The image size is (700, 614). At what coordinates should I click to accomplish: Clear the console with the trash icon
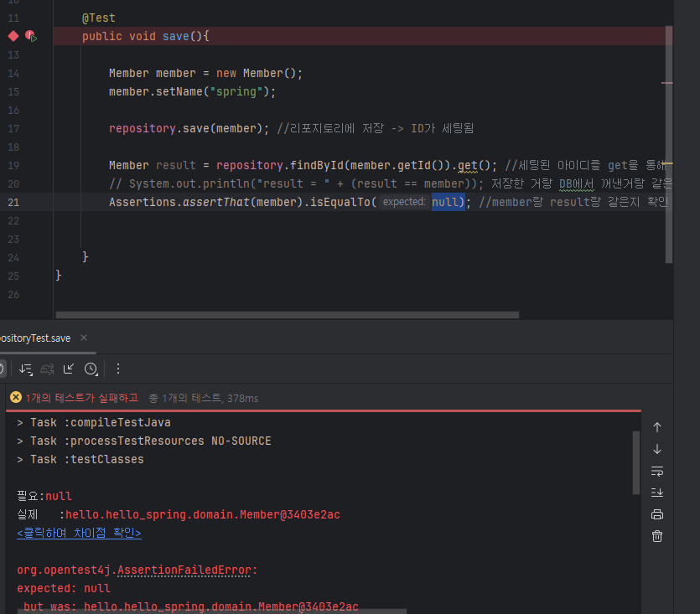657,536
